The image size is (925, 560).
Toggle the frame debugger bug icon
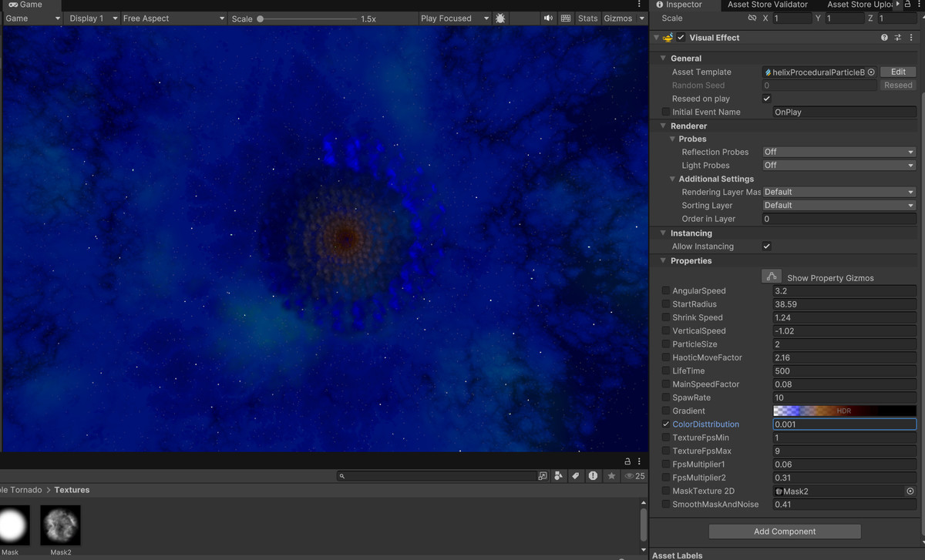coord(501,18)
